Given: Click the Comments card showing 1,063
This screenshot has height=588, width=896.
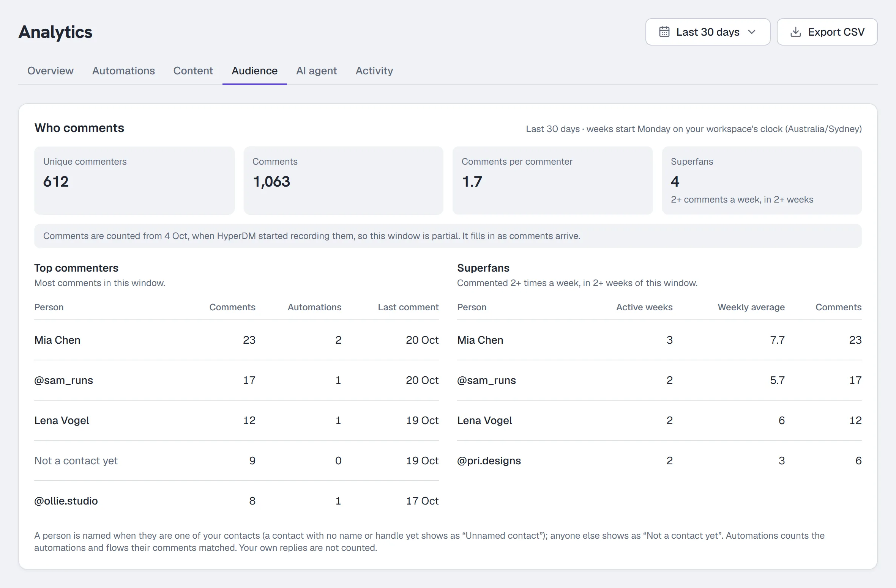Looking at the screenshot, I should click(344, 181).
